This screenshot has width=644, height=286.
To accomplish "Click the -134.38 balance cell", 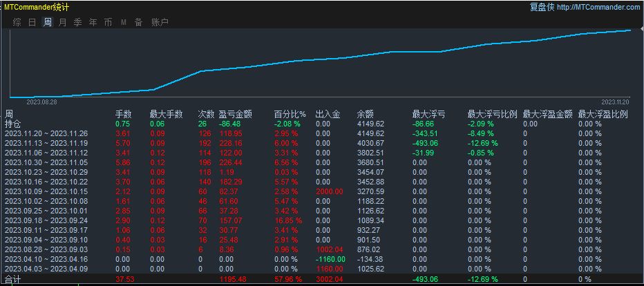I will coord(370,259).
